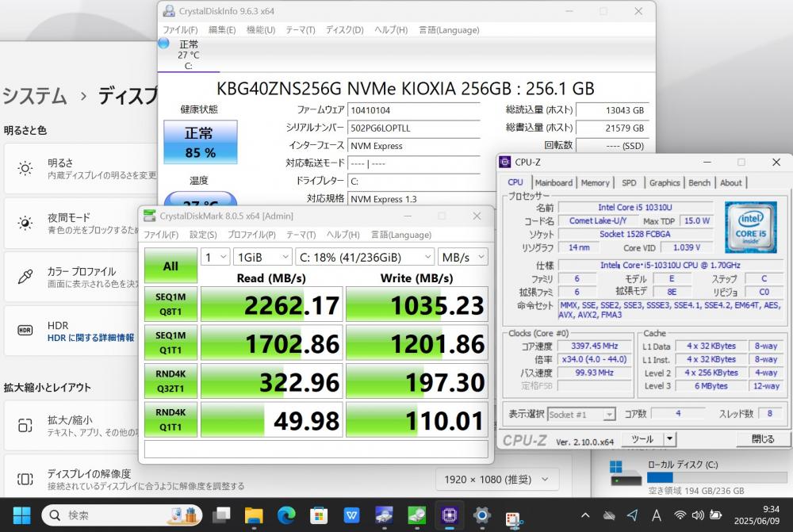Open Microsoft Store from the taskbar
The height and width of the screenshot is (532, 793).
pyautogui.click(x=319, y=515)
